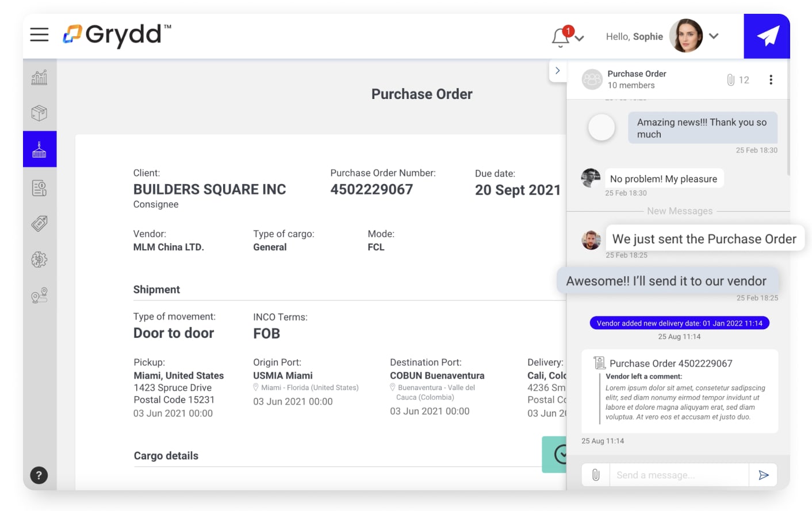Open the chat attachments count 12
812x511 pixels.
[738, 80]
